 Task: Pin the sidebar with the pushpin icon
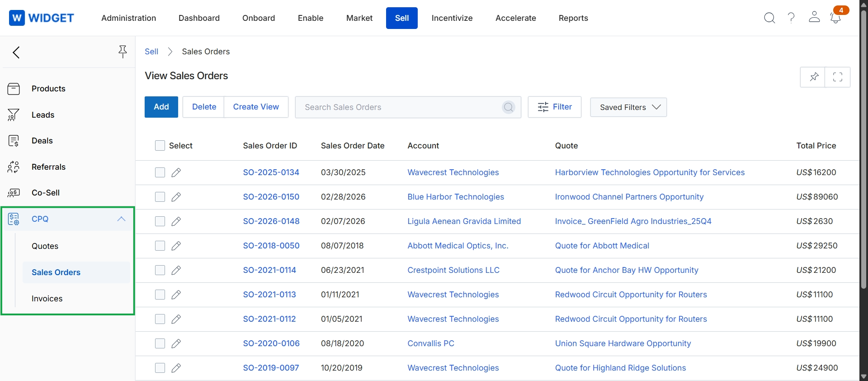[123, 52]
